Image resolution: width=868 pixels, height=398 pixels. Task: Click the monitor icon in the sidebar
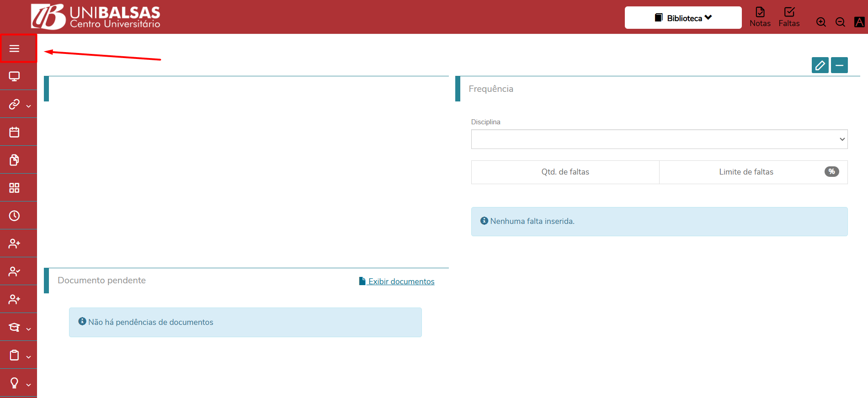coord(14,76)
